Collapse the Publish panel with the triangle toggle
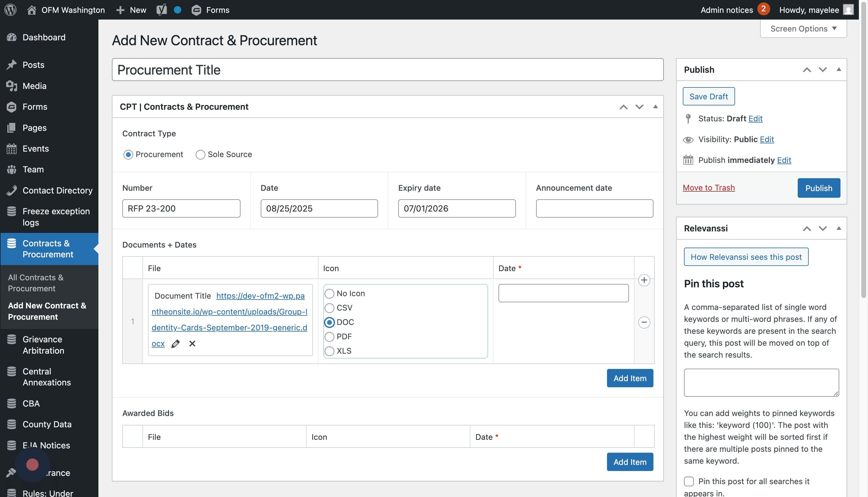Screen dimensions: 868x497 click(838, 70)
